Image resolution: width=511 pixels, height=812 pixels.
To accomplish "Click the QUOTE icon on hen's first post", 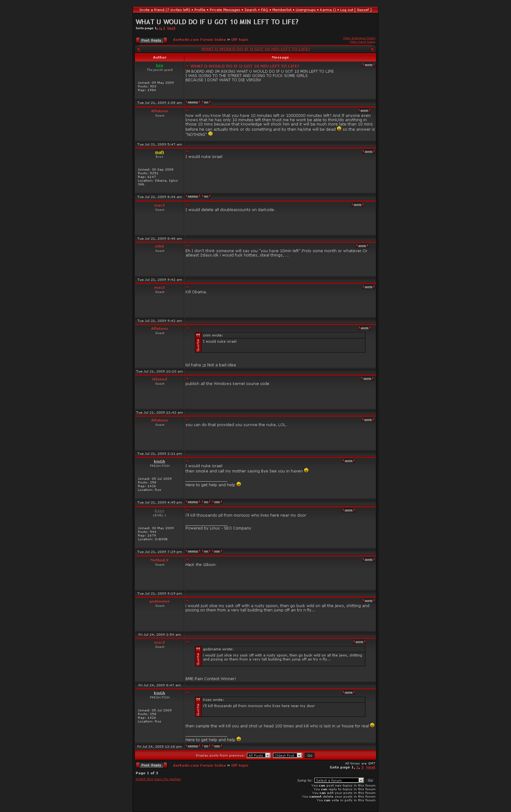I will 368,65.
